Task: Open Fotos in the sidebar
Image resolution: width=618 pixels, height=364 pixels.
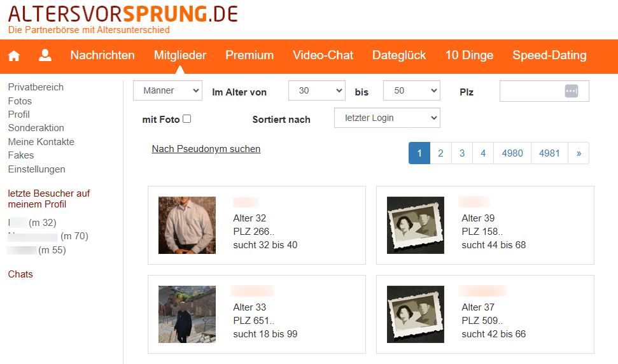Action: point(20,101)
